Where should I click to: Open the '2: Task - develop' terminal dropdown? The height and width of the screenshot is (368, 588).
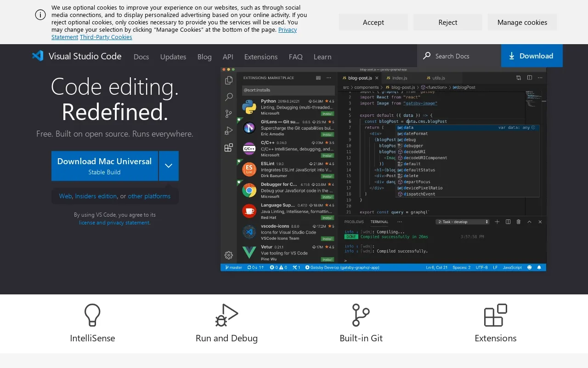tap(463, 222)
